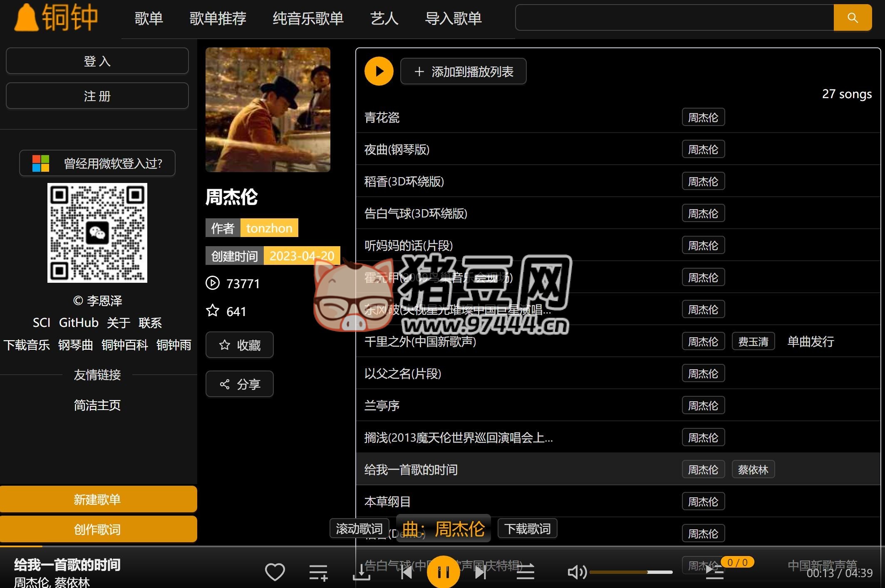This screenshot has height=588, width=885.
Task: Play the song 听妈妈的话(片段)
Action: (x=409, y=245)
